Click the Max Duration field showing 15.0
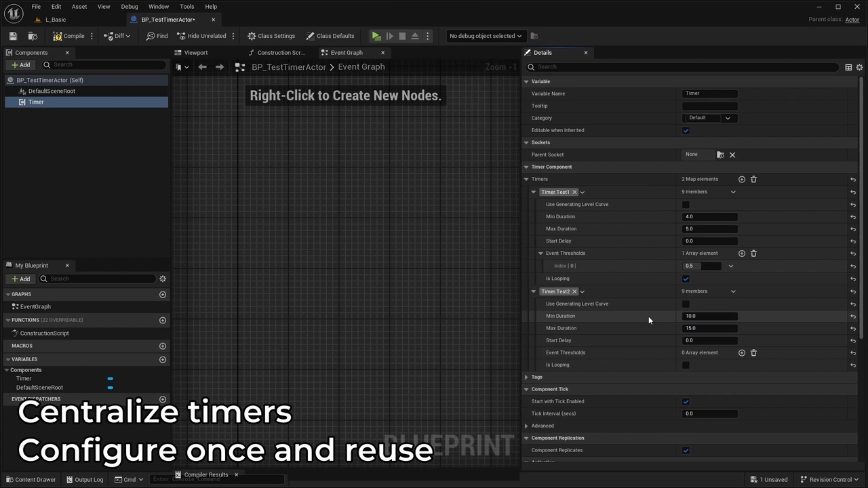Viewport: 868px width, 488px height. (x=710, y=328)
